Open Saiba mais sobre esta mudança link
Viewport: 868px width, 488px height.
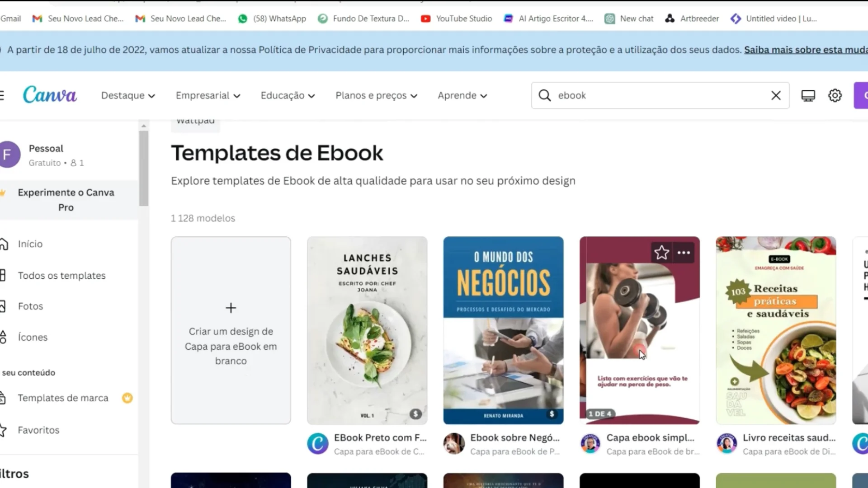pyautogui.click(x=806, y=50)
